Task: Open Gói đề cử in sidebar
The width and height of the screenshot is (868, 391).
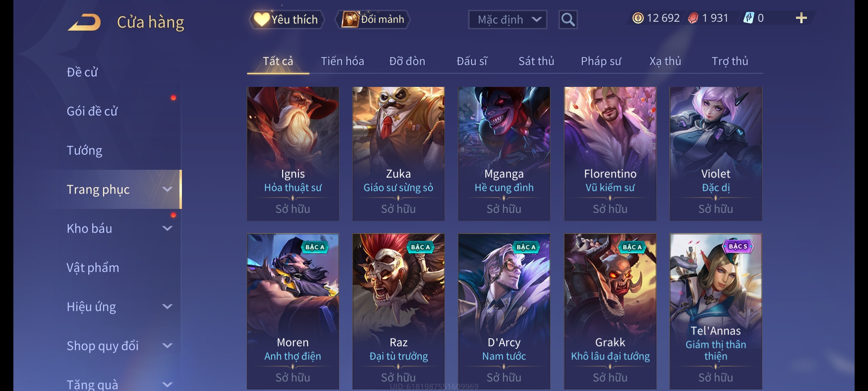Action: pyautogui.click(x=92, y=111)
